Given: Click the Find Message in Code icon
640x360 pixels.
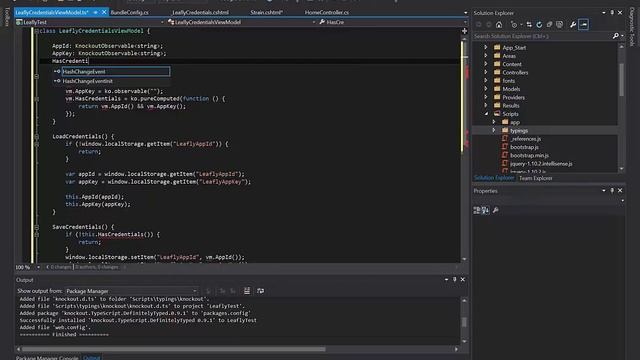Looking at the screenshot, I should (x=208, y=291).
